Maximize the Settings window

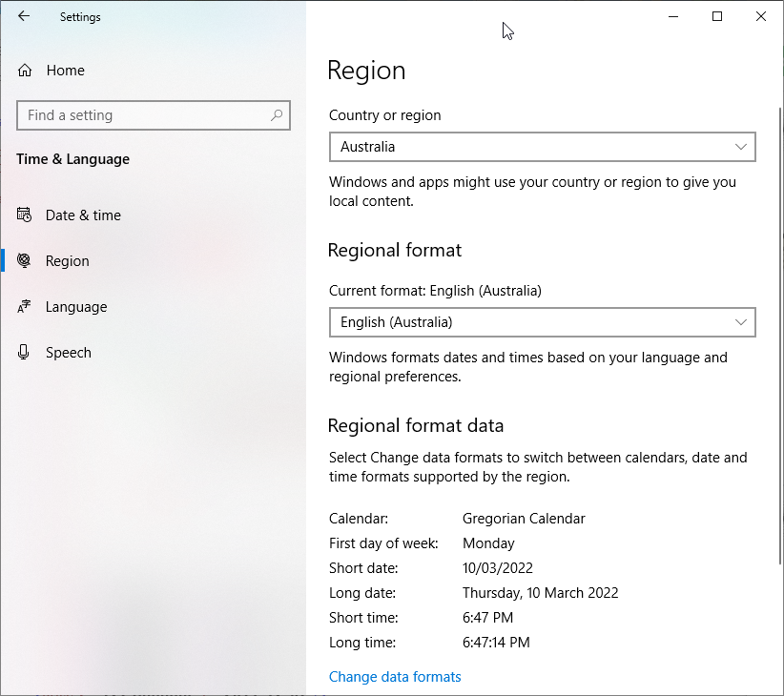click(x=717, y=16)
